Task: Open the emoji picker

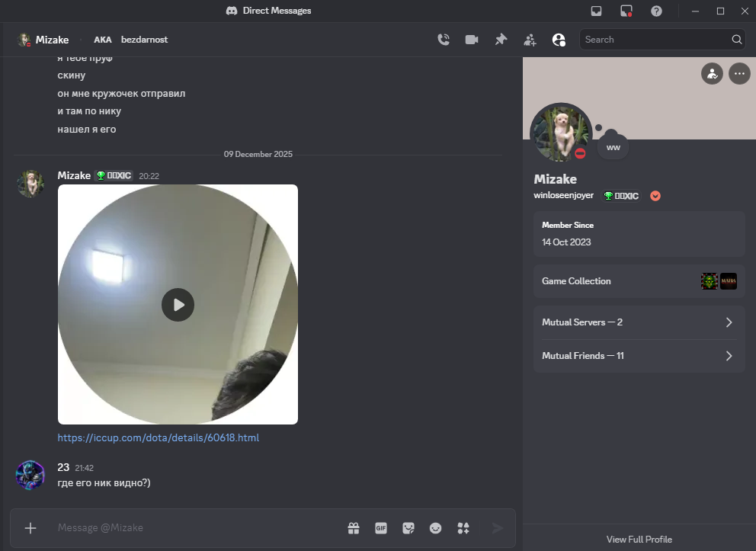Action: pos(435,528)
